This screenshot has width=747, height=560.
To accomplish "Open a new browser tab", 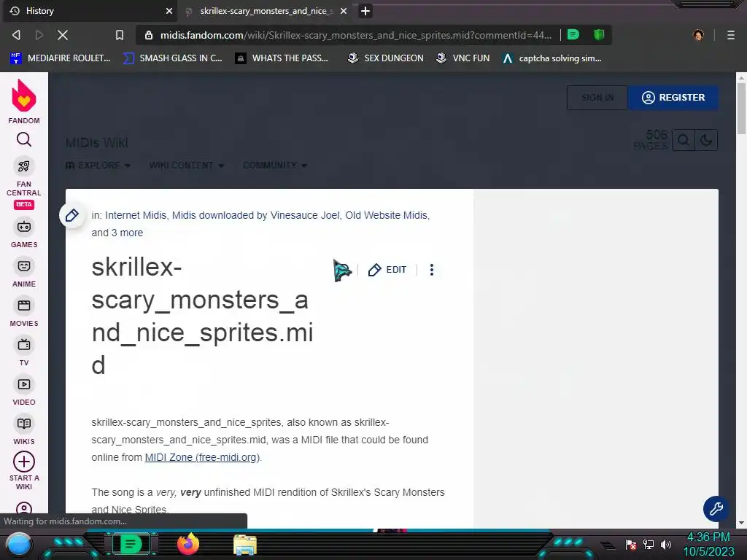I will point(365,11).
